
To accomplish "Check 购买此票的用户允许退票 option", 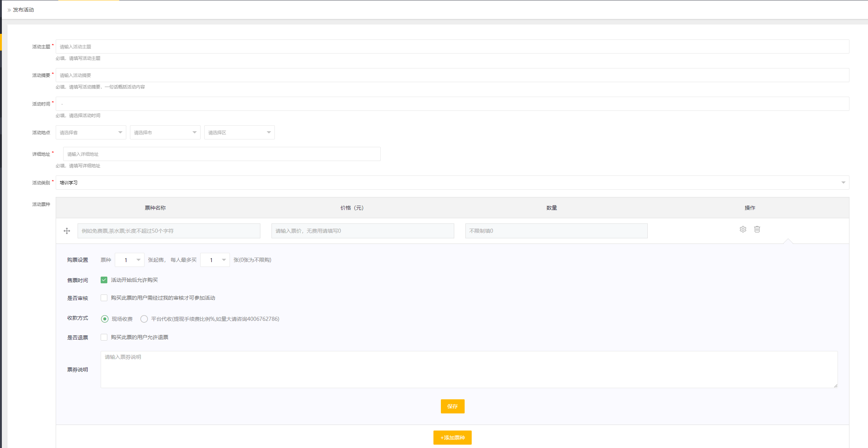I will tap(104, 337).
